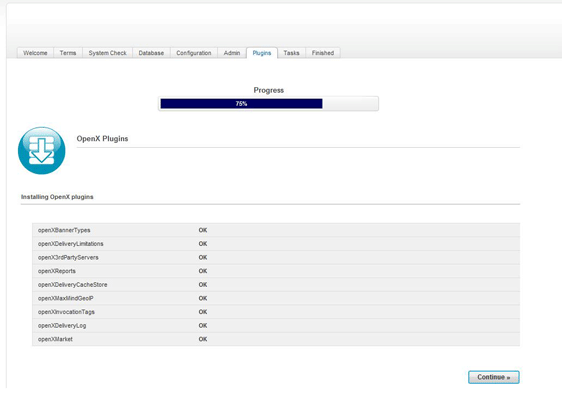Open the Tasks tab
The width and height of the screenshot is (562, 399).
tap(291, 53)
